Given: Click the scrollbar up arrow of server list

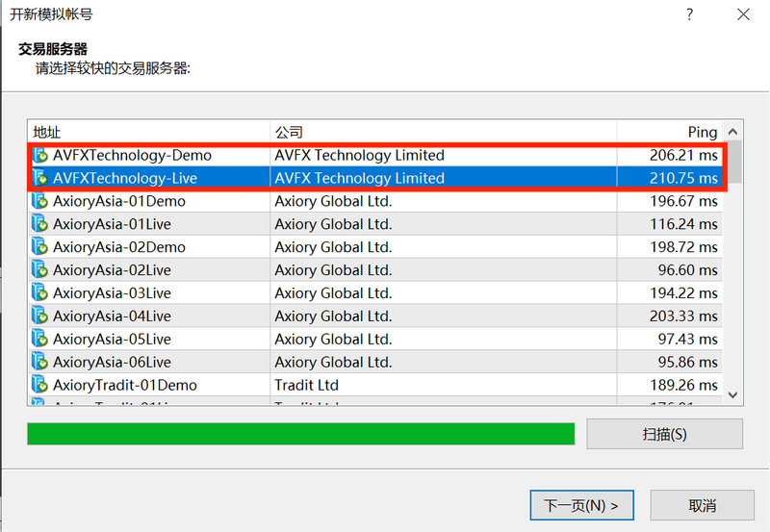Looking at the screenshot, I should click(732, 132).
